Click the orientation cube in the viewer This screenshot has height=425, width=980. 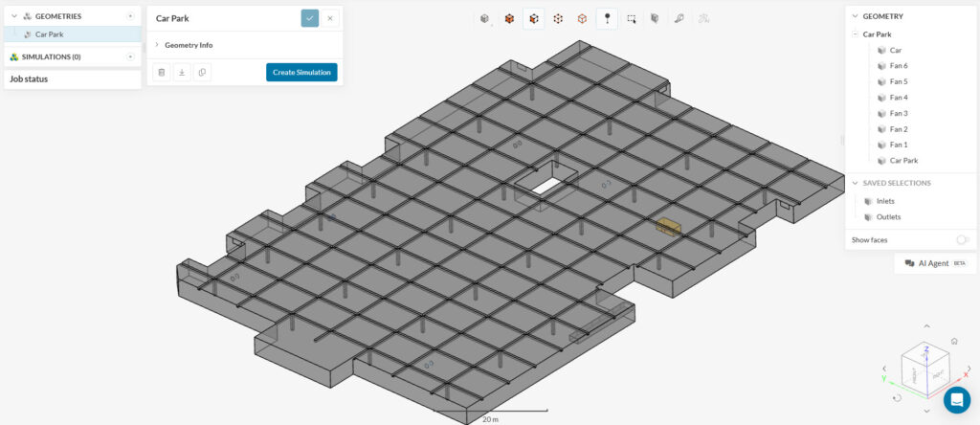click(x=925, y=369)
